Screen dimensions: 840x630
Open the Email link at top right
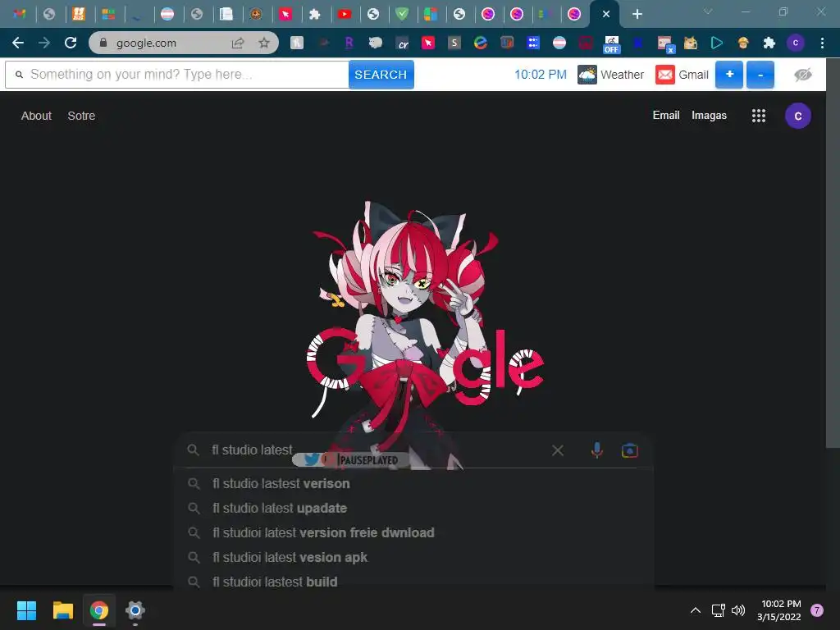tap(666, 115)
